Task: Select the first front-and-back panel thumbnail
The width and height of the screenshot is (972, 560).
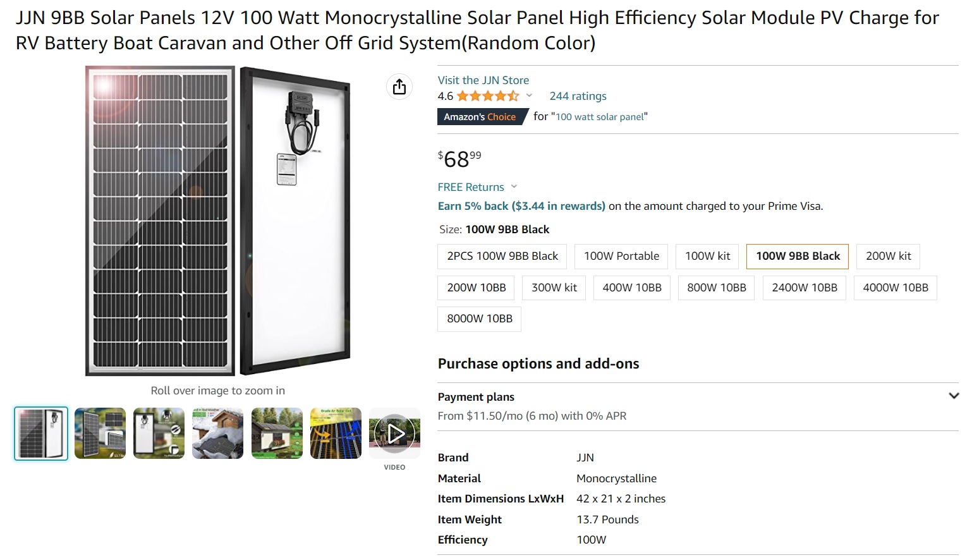Action: 41,434
